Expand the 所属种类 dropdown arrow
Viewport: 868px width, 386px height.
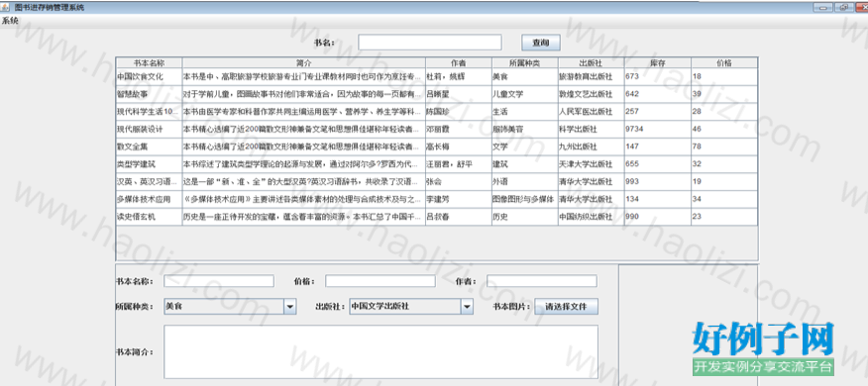pos(290,307)
